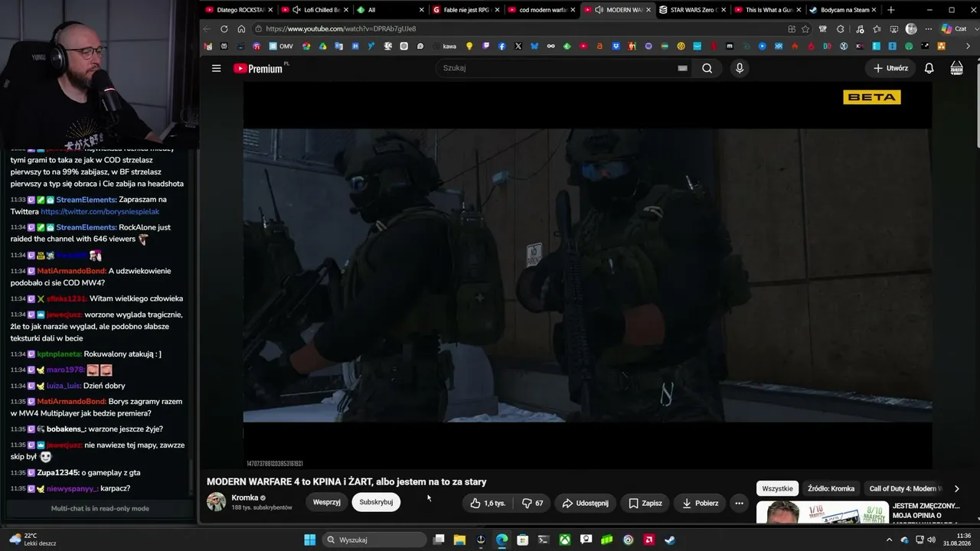Open the OMV bookmark
Screen dimensions: 980x551
[x=280, y=46]
